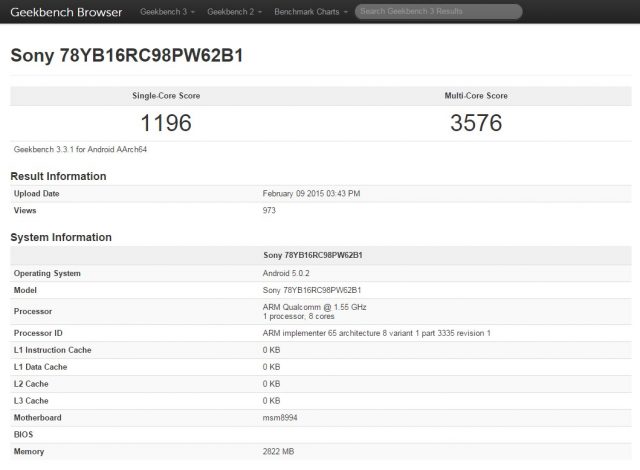The height and width of the screenshot is (470, 640).
Task: Click the L2 Cache label
Action: click(x=31, y=384)
